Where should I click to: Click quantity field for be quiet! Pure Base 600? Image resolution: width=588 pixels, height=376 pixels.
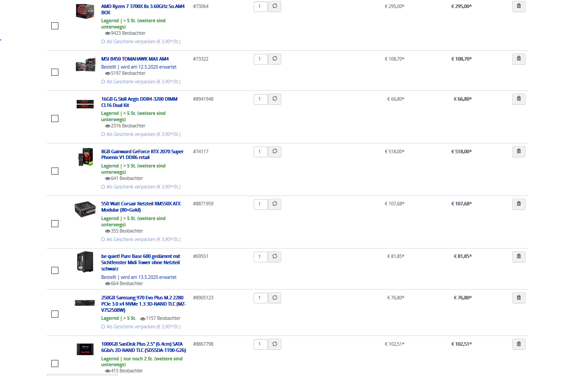point(261,257)
